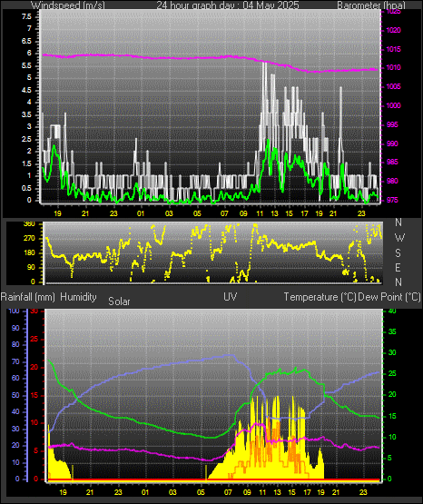Click the 180 wind direction scale value
Viewport: 423px width, 504px height.
point(29,253)
